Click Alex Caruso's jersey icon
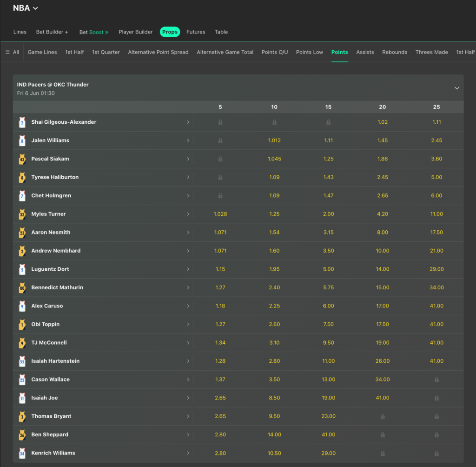Image resolution: width=476 pixels, height=467 pixels. (x=22, y=306)
